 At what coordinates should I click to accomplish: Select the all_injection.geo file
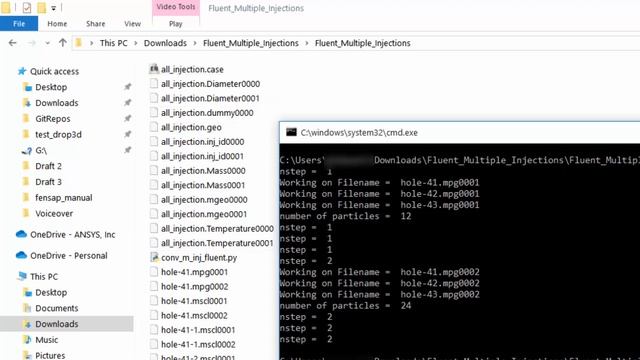pos(191,127)
